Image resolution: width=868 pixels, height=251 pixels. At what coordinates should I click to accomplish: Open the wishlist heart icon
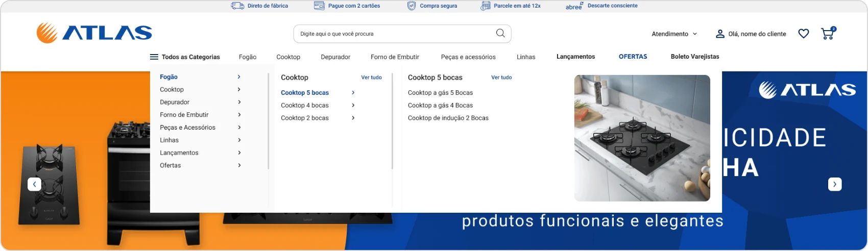[x=804, y=34]
